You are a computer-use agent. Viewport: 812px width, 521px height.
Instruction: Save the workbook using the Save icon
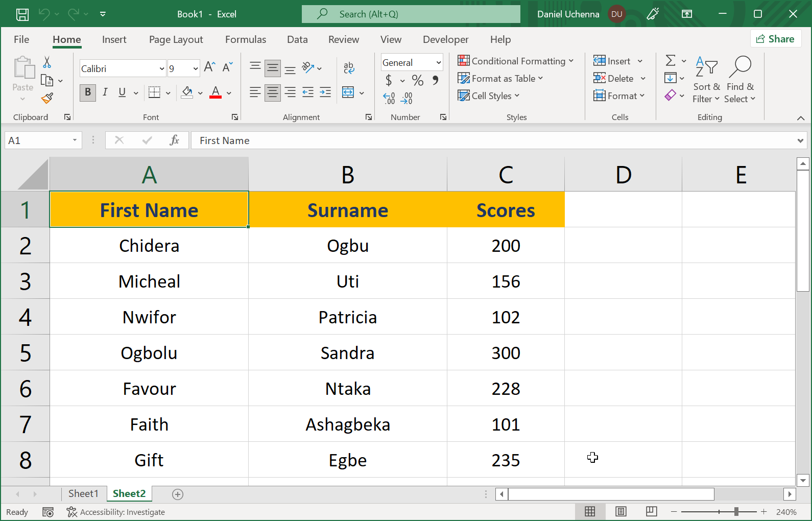pos(22,14)
